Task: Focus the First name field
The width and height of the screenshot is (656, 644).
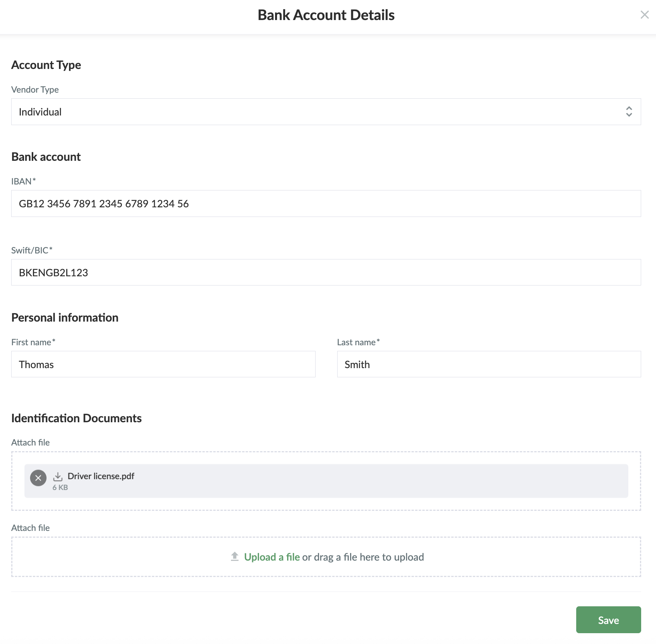Action: point(163,365)
